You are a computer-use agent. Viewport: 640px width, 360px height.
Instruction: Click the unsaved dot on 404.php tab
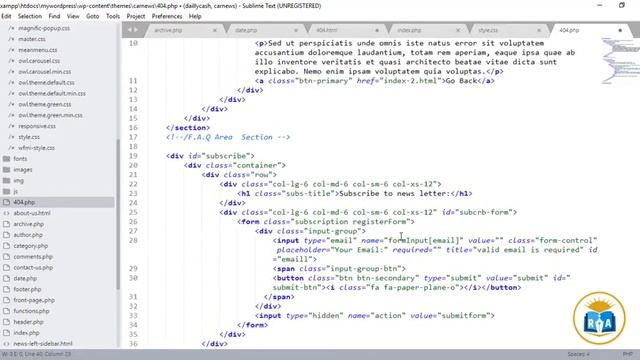tap(620, 30)
